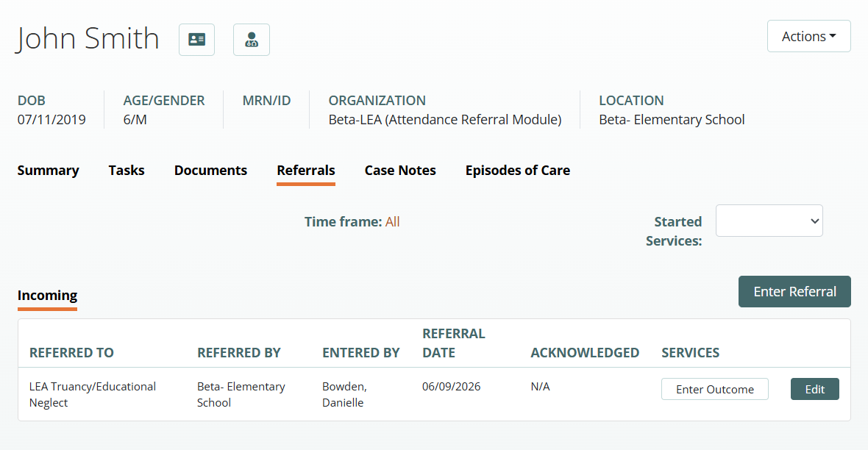
Task: Open the Tasks tab
Action: coord(127,170)
